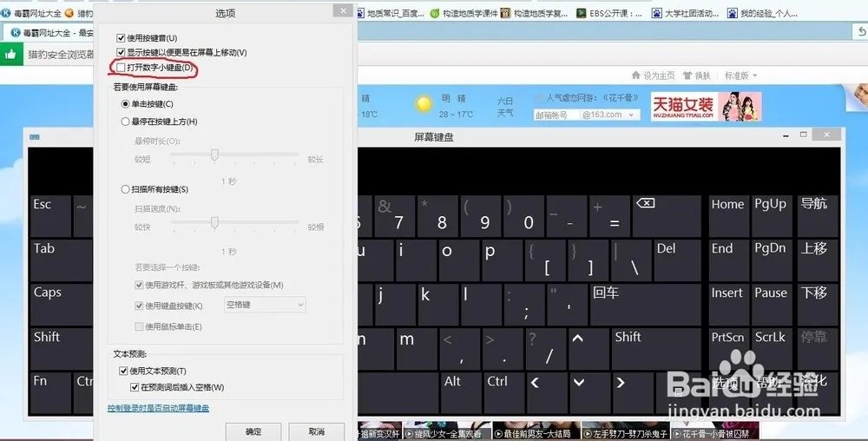The height and width of the screenshot is (441, 868).
Task: Click the Alt key on the keyboard
Action: pyautogui.click(x=461, y=393)
